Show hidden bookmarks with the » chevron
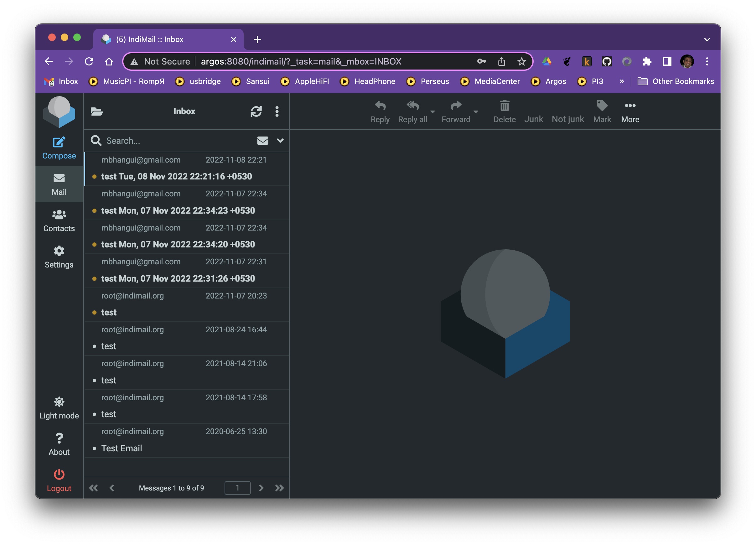This screenshot has width=756, height=545. [x=621, y=81]
